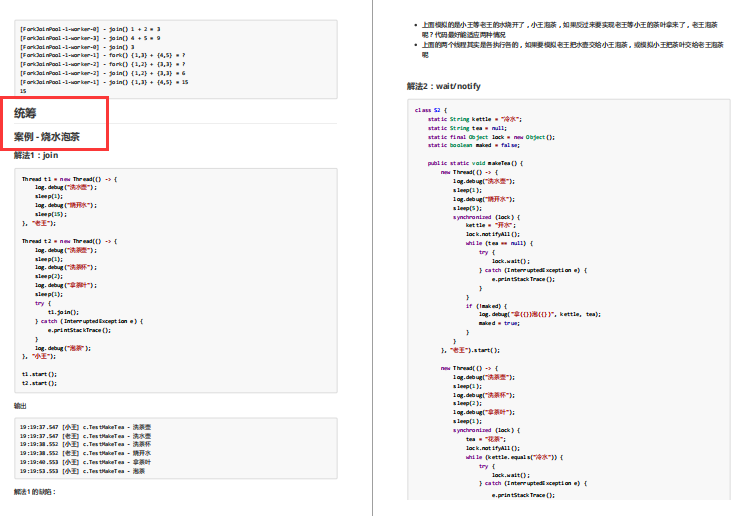
Task: Click output line "join() 1 + 2 = 3"
Action: pos(90,29)
